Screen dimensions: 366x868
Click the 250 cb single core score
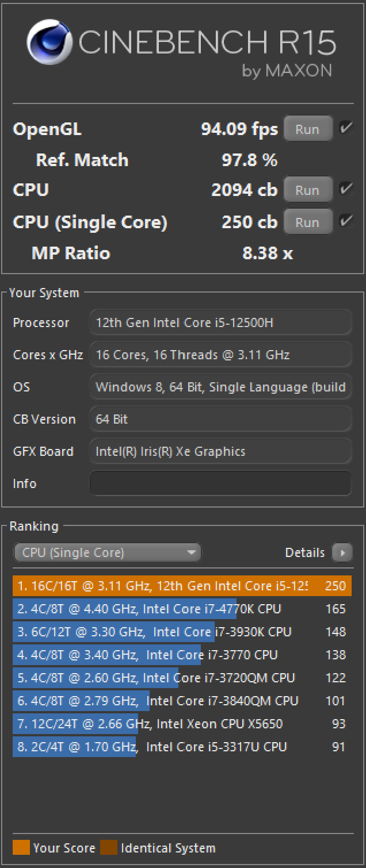tap(250, 222)
